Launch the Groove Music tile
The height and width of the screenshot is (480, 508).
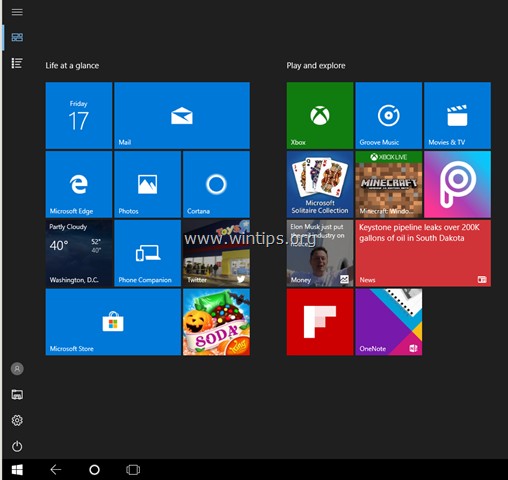tap(389, 115)
